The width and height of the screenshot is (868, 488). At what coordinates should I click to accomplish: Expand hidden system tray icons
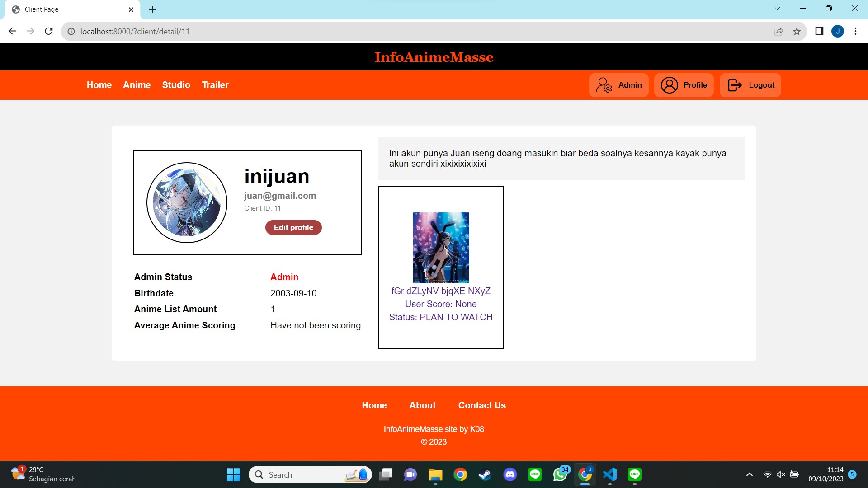click(x=749, y=474)
